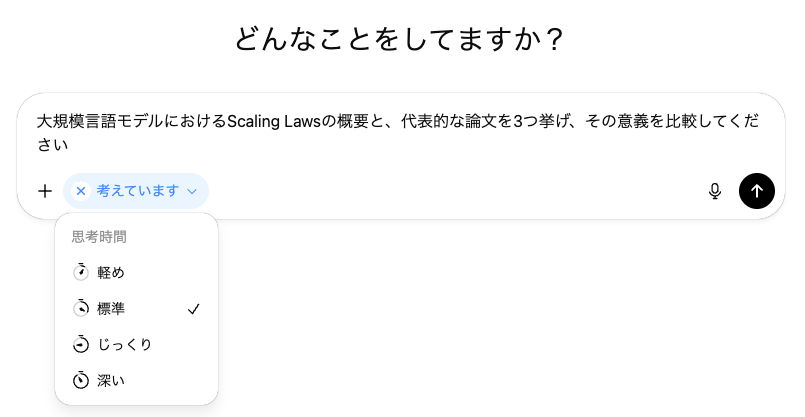
Task: Click the checkmark next to 標準
Action: 194,309
